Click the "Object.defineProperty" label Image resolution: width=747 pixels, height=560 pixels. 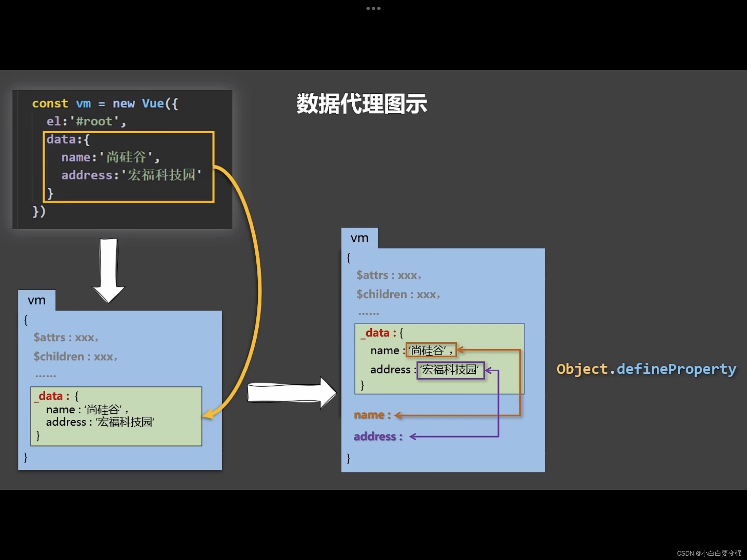pyautogui.click(x=646, y=369)
